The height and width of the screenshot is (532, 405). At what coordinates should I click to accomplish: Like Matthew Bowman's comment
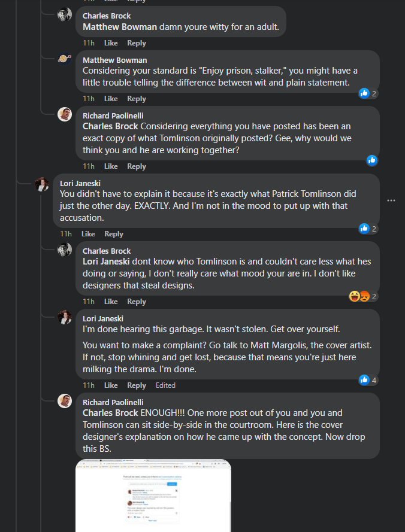pos(111,99)
